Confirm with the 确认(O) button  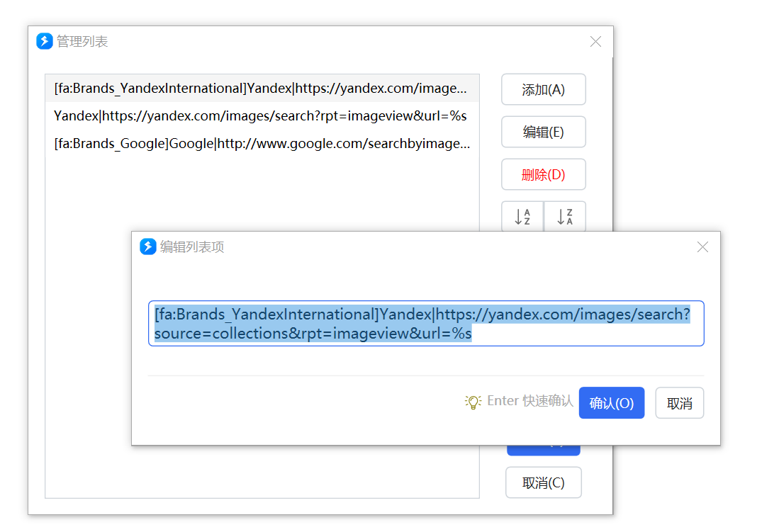click(612, 403)
